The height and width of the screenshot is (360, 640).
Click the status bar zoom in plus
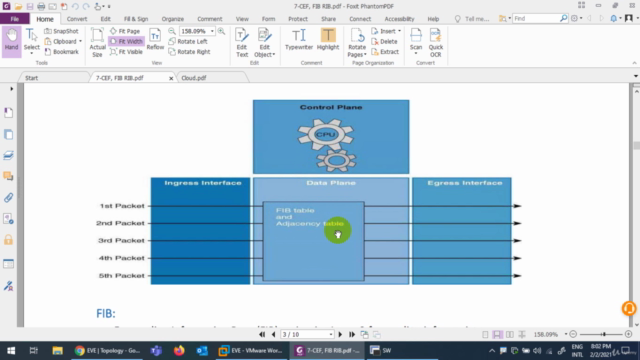(x=628, y=334)
